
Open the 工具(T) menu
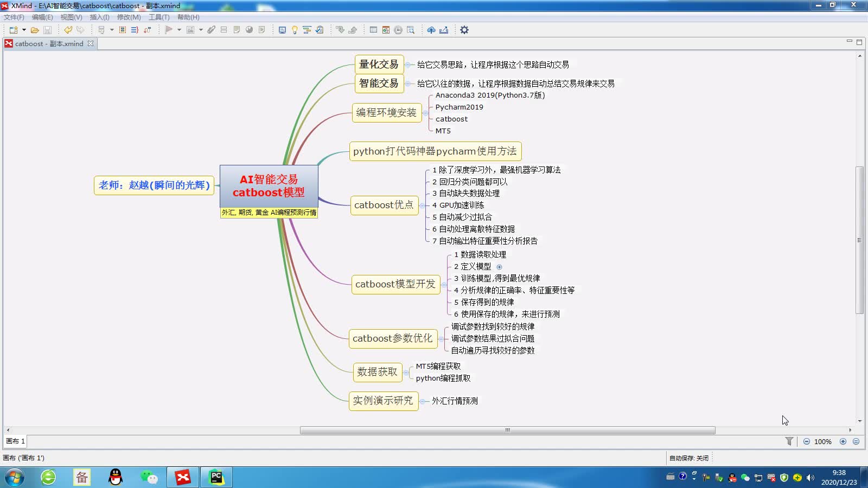point(159,17)
